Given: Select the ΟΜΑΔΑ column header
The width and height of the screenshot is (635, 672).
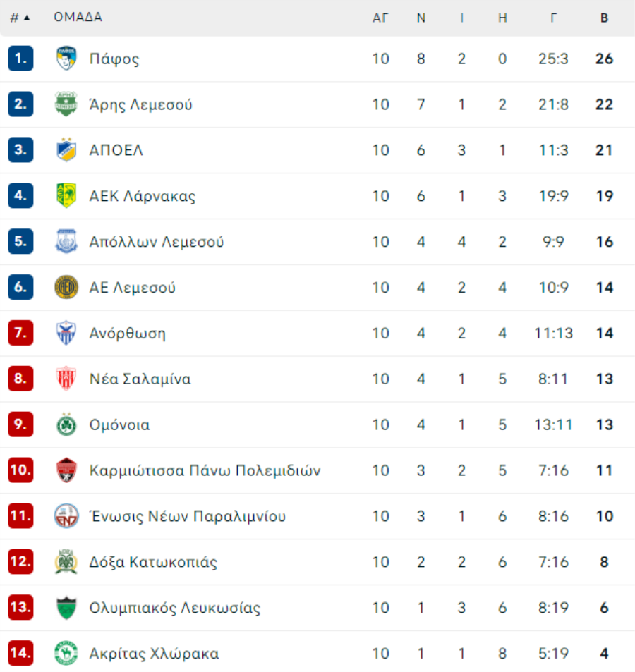Looking at the screenshot, I should click(x=78, y=17).
